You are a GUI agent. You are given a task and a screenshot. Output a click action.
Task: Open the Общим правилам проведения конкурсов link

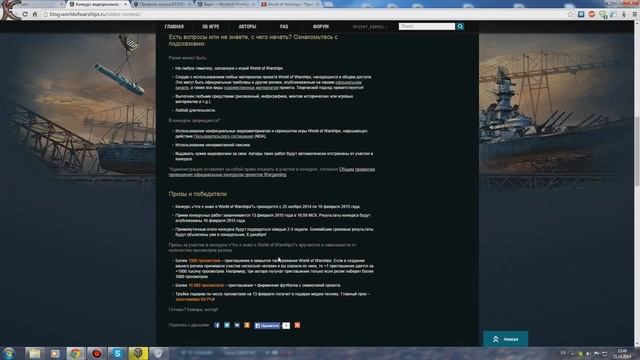coord(272,172)
